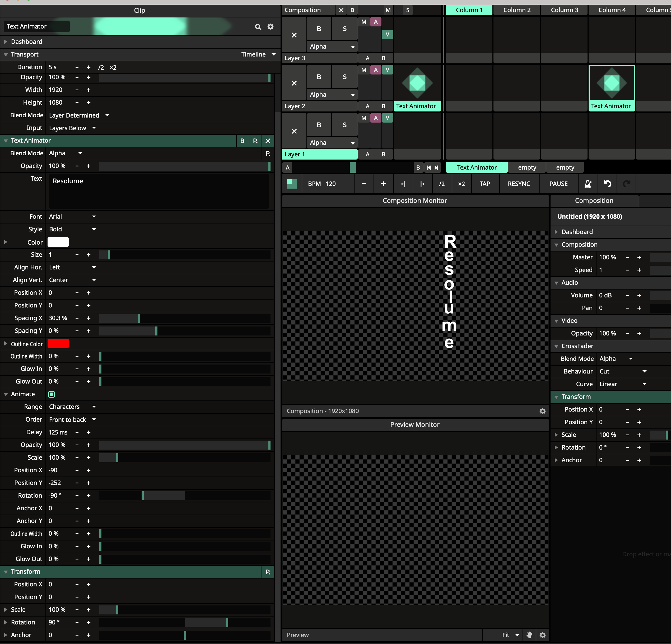Switch to Text Animator deck tab

click(477, 167)
